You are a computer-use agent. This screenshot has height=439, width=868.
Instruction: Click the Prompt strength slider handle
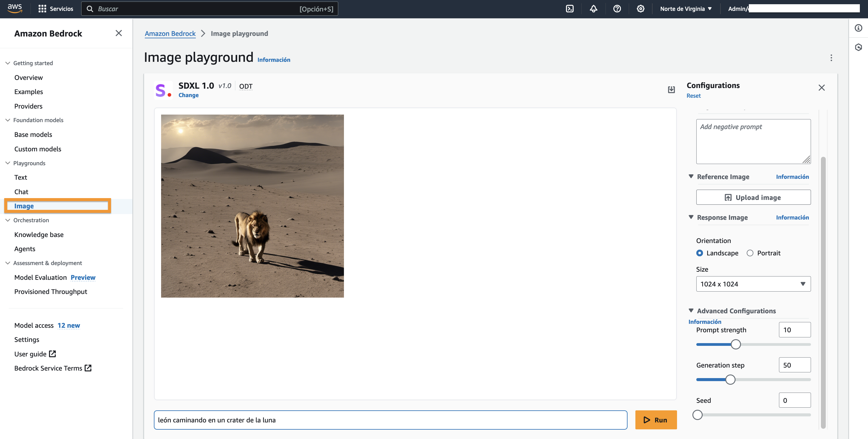[x=736, y=344]
